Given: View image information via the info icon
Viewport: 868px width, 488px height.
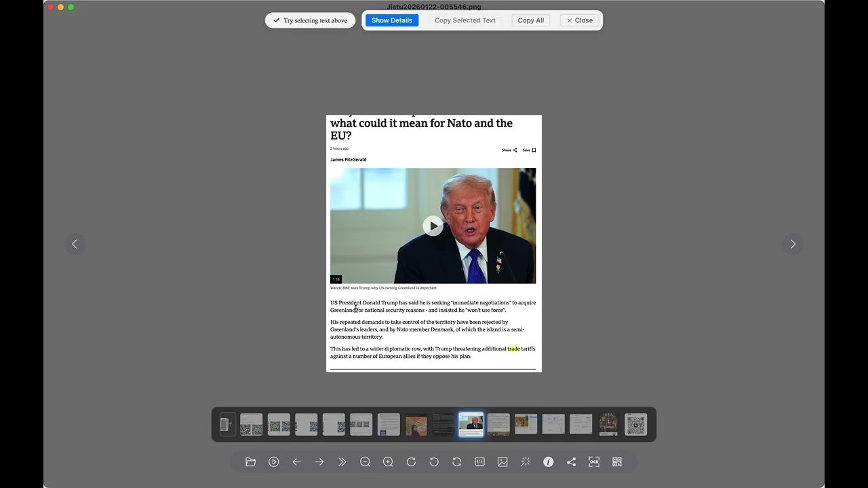Looking at the screenshot, I should (x=548, y=462).
